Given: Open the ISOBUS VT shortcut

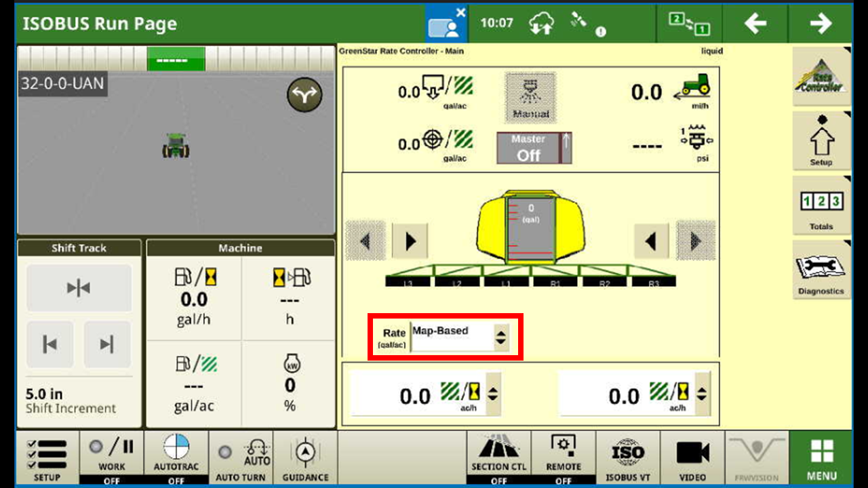Looking at the screenshot, I should click(628, 459).
